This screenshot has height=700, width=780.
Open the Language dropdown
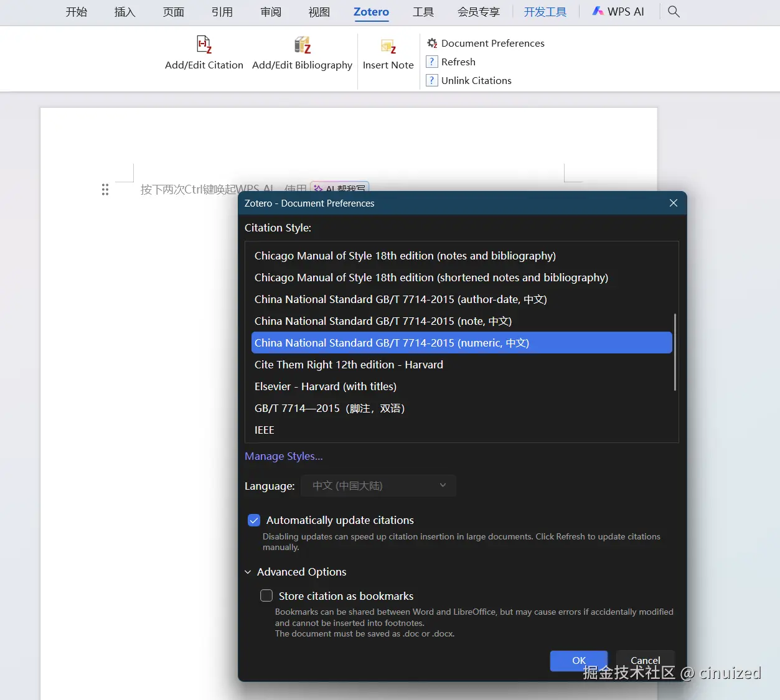pos(378,485)
